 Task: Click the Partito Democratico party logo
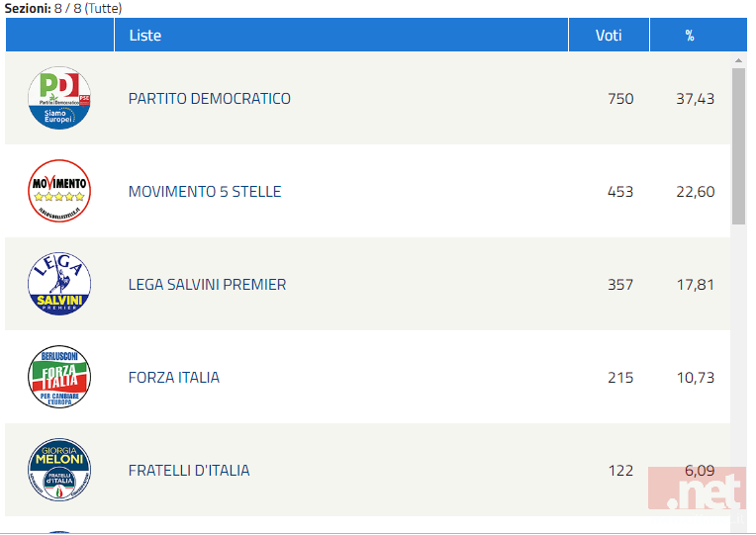[x=59, y=98]
